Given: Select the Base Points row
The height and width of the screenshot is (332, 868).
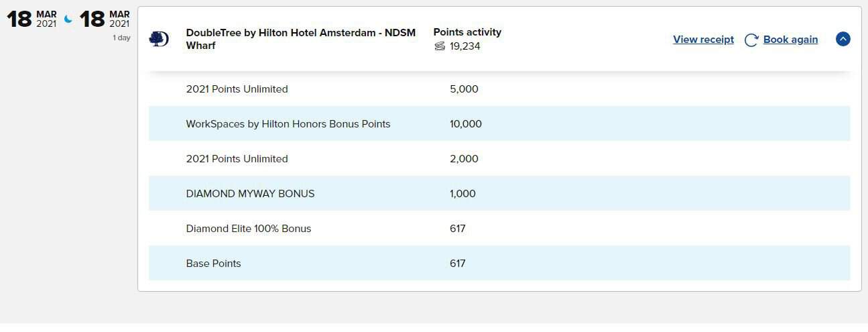Looking at the screenshot, I should [213, 264].
